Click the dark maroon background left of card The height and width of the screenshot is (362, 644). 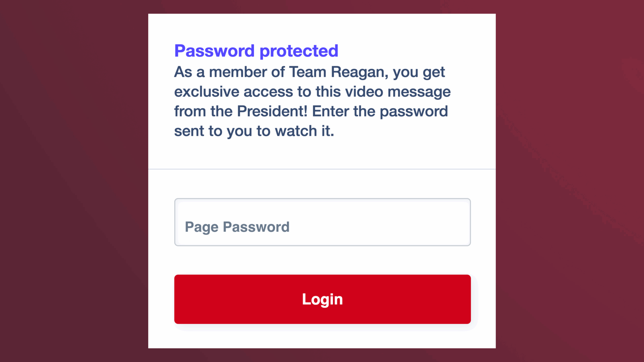pyautogui.click(x=73, y=181)
